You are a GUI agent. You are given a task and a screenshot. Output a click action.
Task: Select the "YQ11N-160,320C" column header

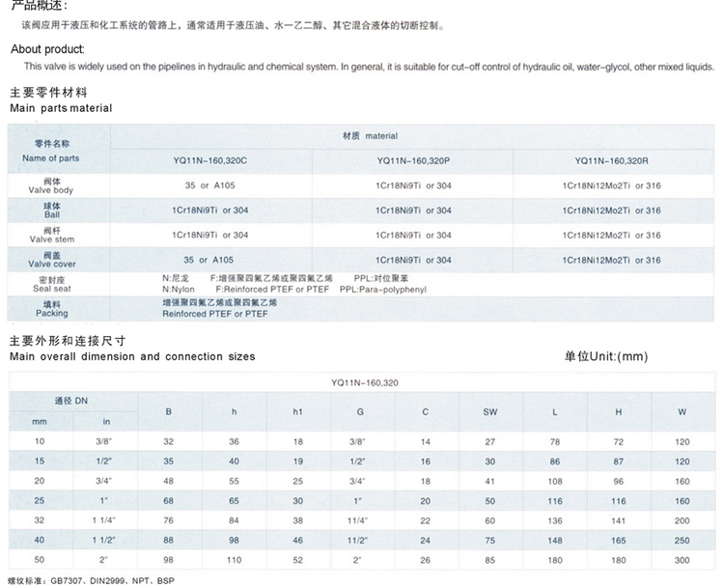tap(210, 160)
